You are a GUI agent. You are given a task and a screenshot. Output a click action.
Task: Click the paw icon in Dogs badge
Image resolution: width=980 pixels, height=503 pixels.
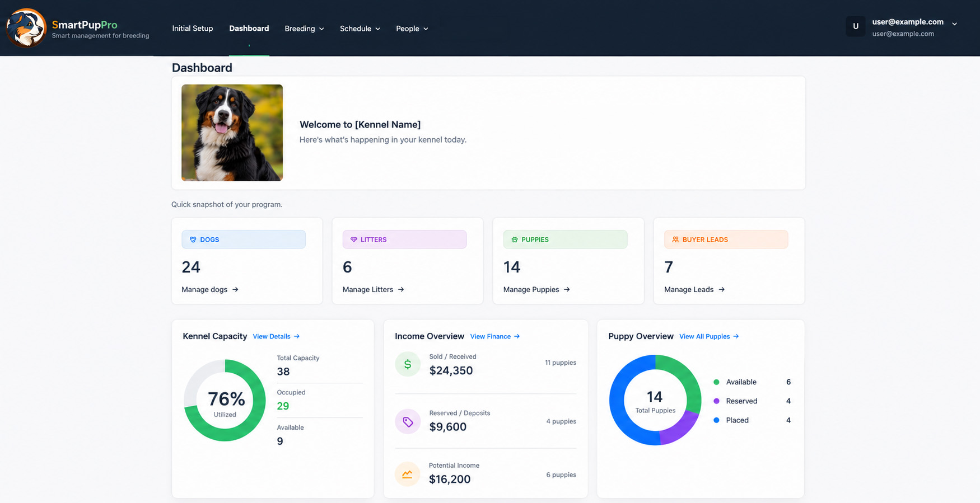point(193,239)
